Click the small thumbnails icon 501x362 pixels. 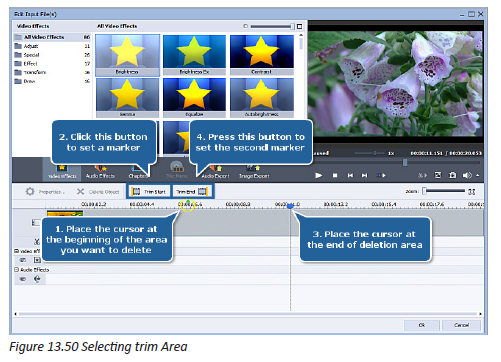click(246, 26)
